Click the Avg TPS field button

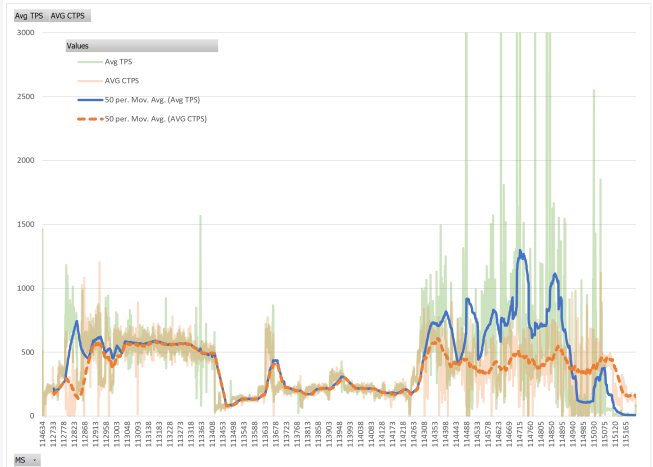[30, 16]
